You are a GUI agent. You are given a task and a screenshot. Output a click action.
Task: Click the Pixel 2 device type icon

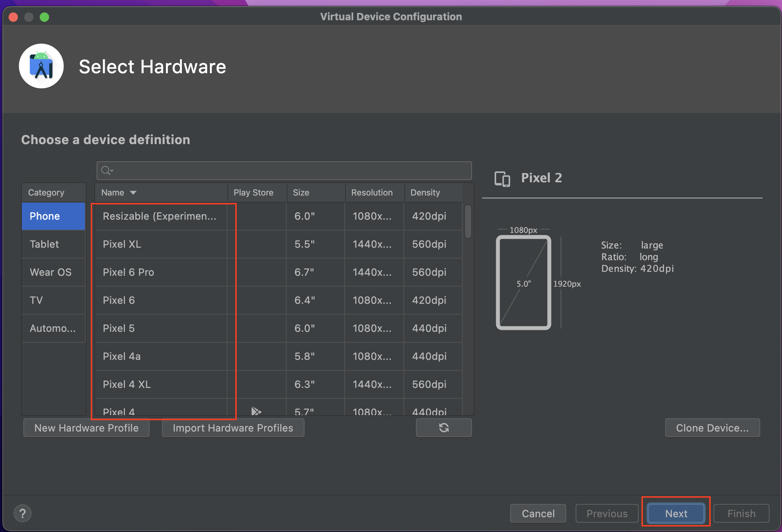pyautogui.click(x=502, y=179)
